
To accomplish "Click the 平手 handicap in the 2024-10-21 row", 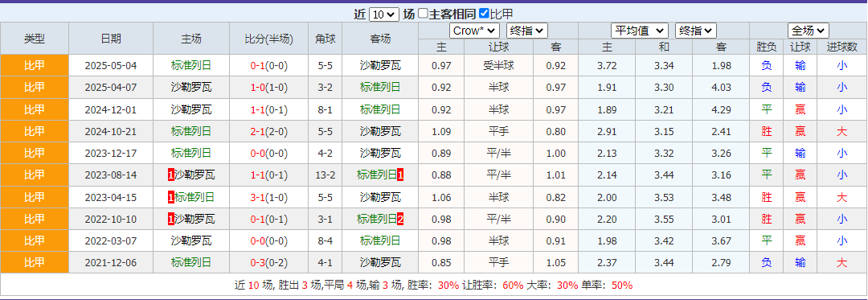I will point(498,131).
